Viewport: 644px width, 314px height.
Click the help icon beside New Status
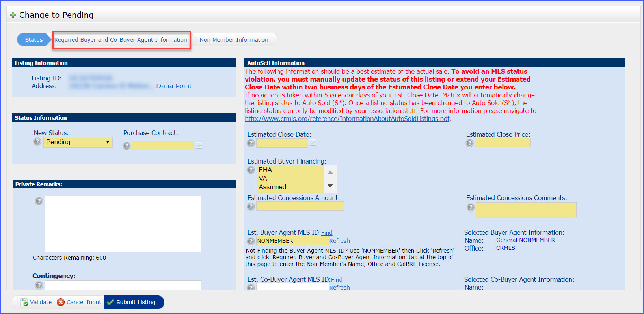pyautogui.click(x=37, y=142)
